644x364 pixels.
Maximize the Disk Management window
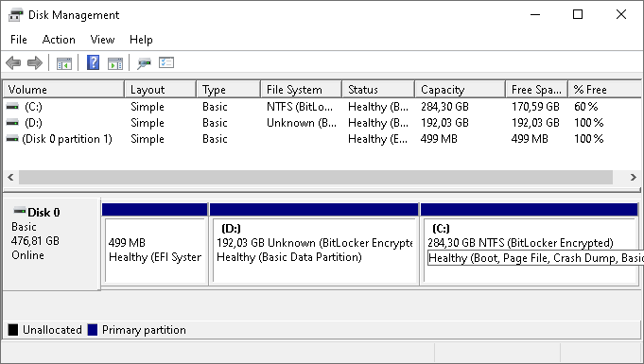click(578, 14)
